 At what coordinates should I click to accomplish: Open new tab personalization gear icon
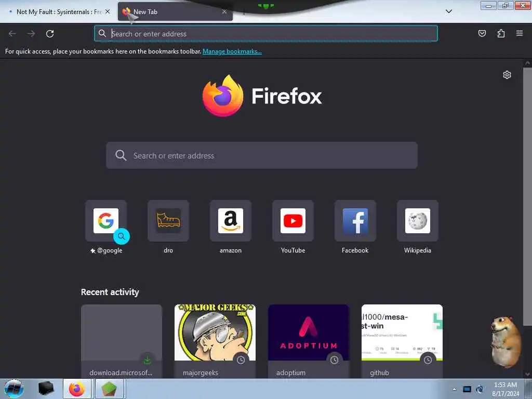coord(507,75)
